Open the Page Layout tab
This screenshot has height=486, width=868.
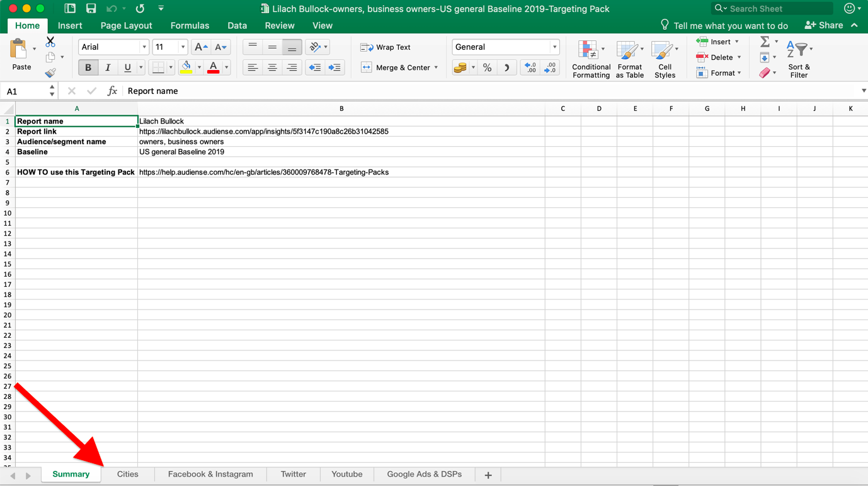[x=127, y=26]
